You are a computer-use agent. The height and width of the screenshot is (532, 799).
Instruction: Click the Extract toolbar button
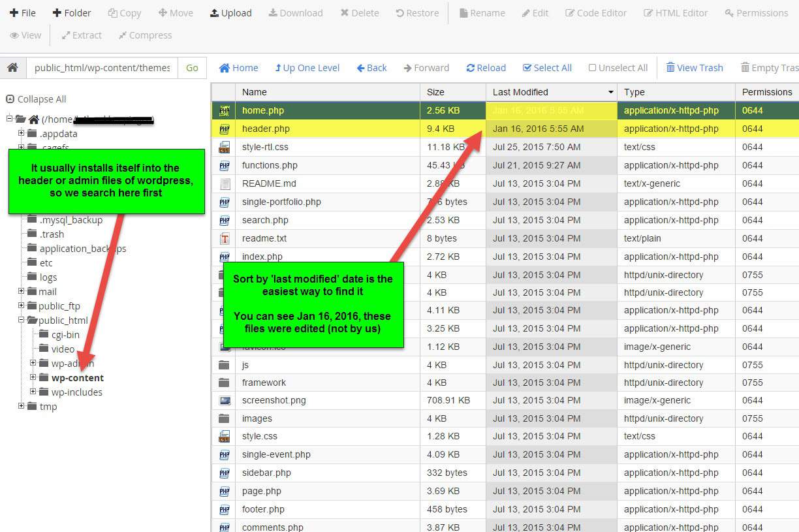coord(82,35)
